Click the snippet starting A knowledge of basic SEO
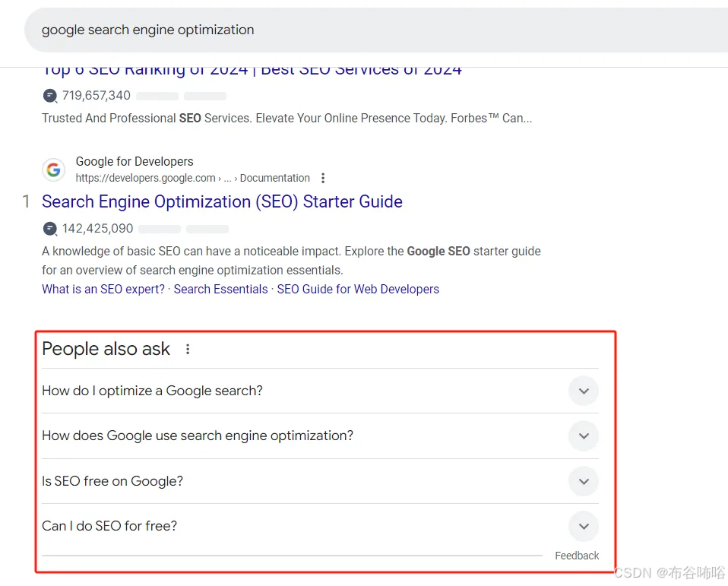 point(291,261)
